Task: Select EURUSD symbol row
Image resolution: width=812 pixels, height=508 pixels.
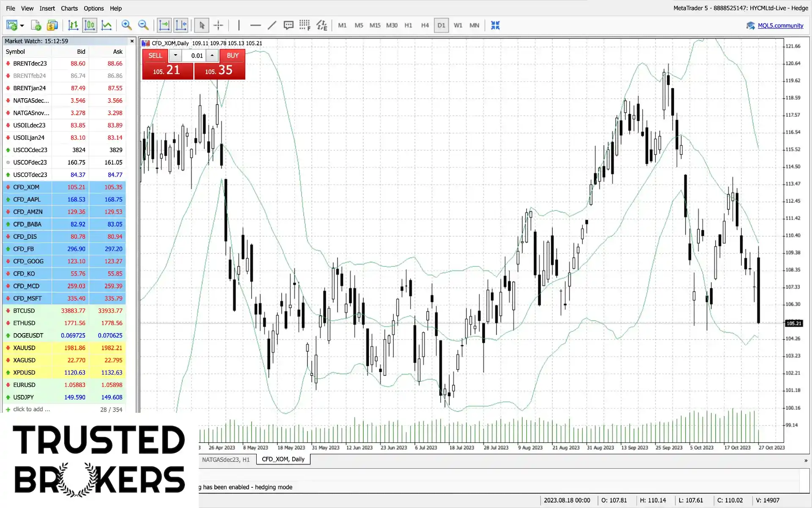Action: point(64,385)
